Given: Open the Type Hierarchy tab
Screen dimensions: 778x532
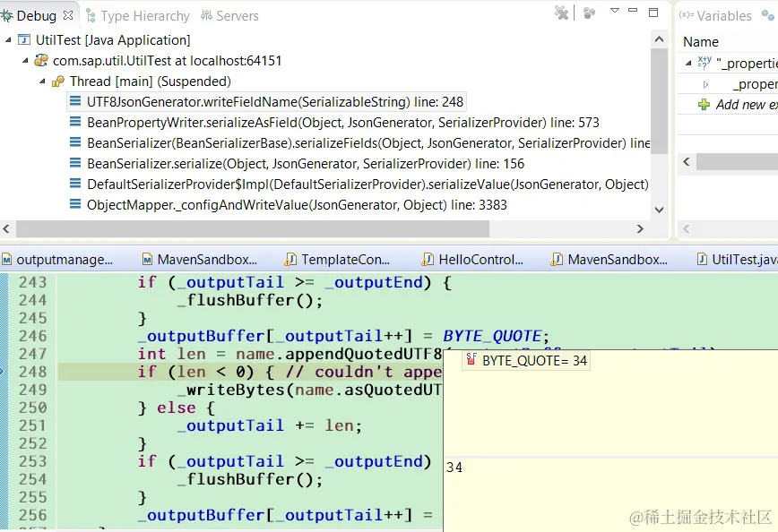Looking at the screenshot, I should point(138,16).
